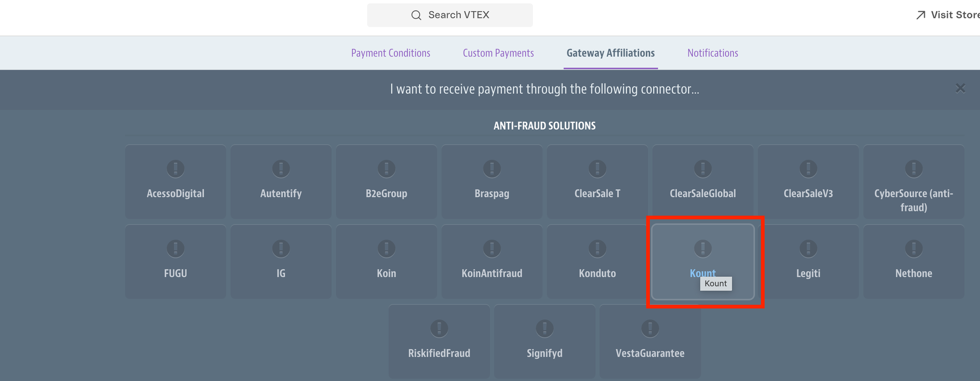Click the B2eGroup connector icon
This screenshot has width=980, height=381.
point(386,168)
